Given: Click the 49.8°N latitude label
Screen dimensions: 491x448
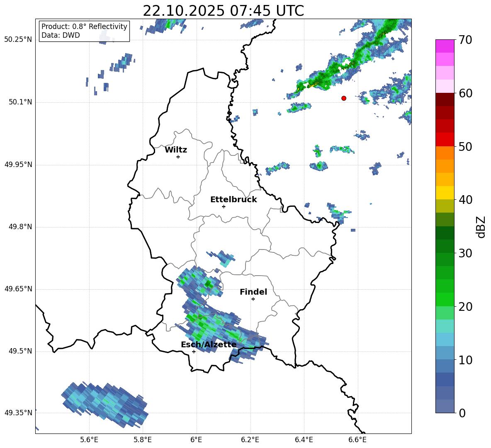Looking at the screenshot, I should coord(20,227).
